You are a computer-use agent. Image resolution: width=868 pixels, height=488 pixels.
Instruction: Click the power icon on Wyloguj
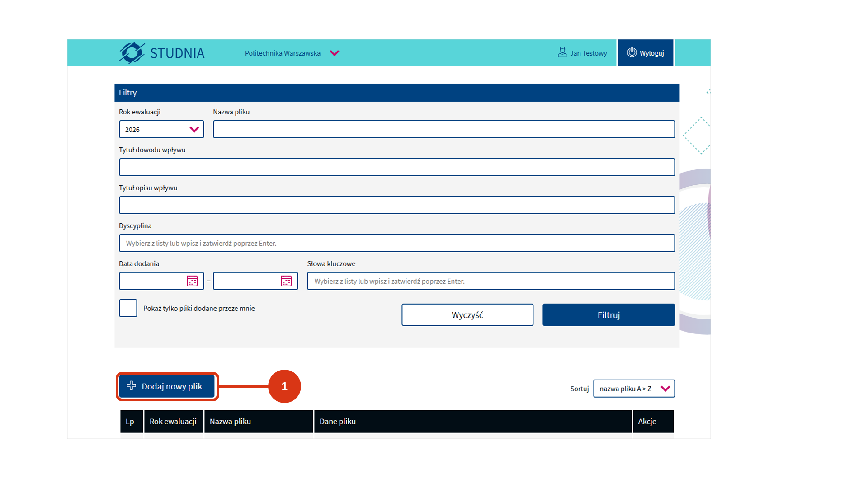[x=632, y=52]
